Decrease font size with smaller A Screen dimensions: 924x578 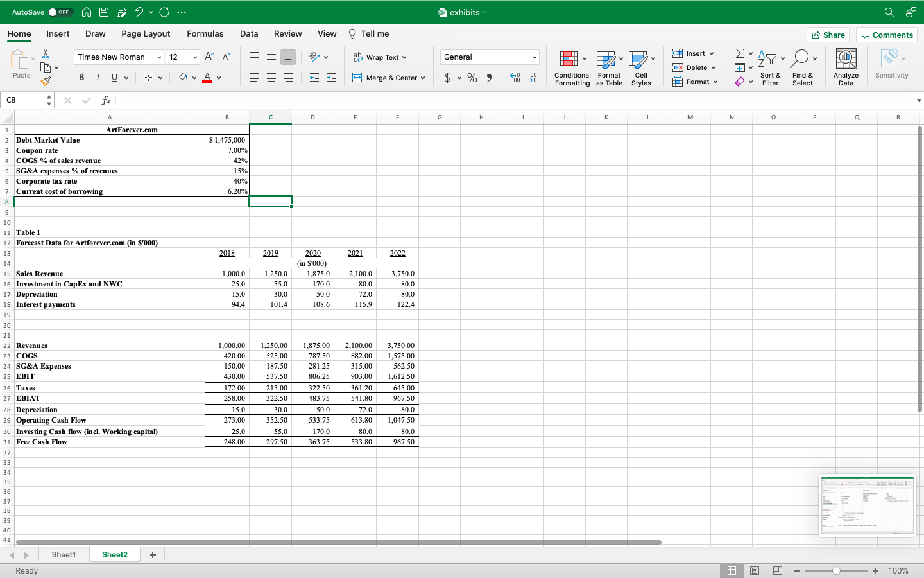[226, 57]
